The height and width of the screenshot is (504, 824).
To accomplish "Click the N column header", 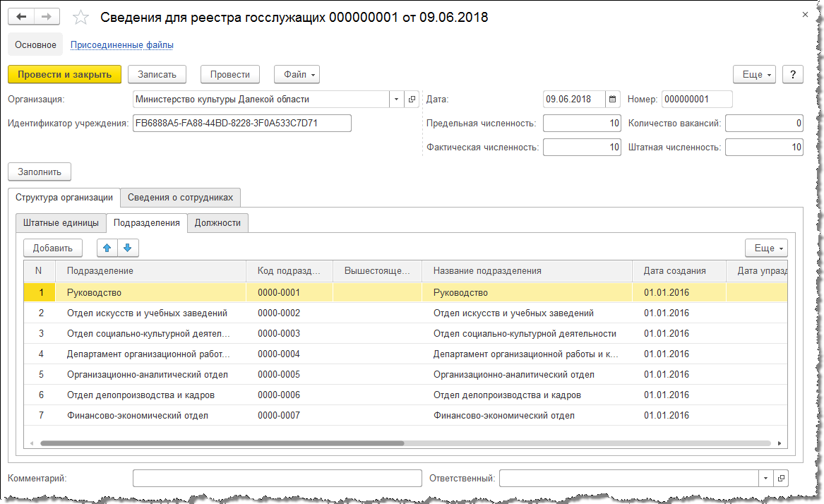I will coord(39,271).
